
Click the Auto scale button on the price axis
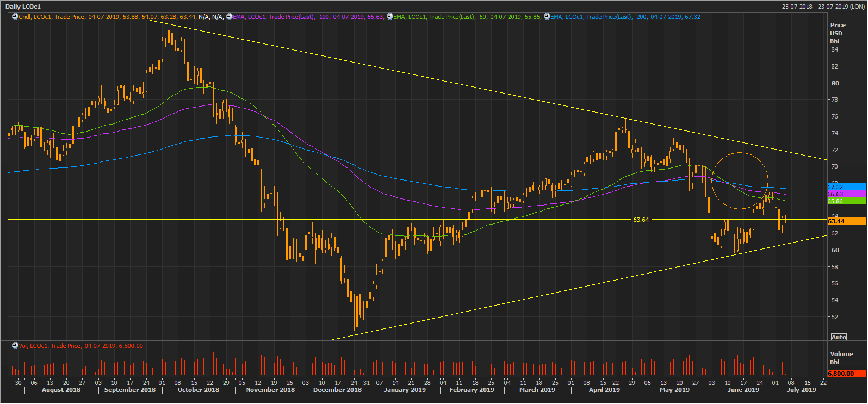click(x=839, y=337)
